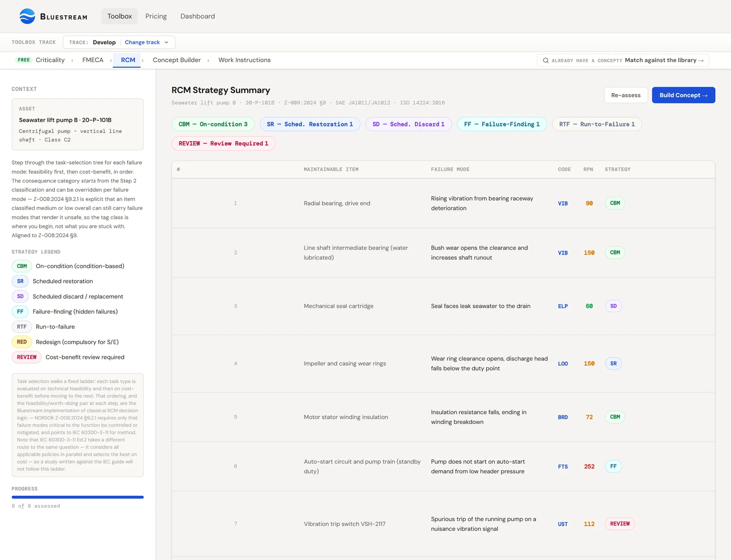Click the Vibration trip switch VSH-2117 item
Viewport: 731px width, 560px height.
(345, 524)
